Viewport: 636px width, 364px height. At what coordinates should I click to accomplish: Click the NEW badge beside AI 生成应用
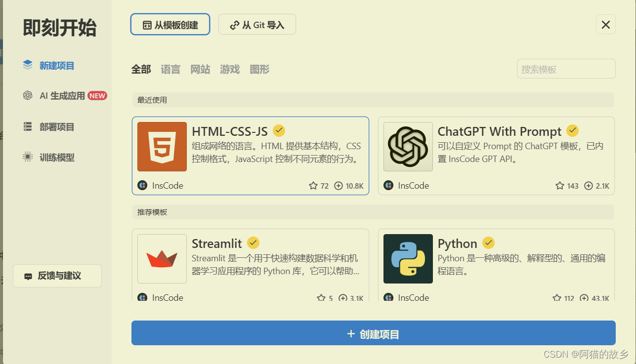(x=97, y=96)
